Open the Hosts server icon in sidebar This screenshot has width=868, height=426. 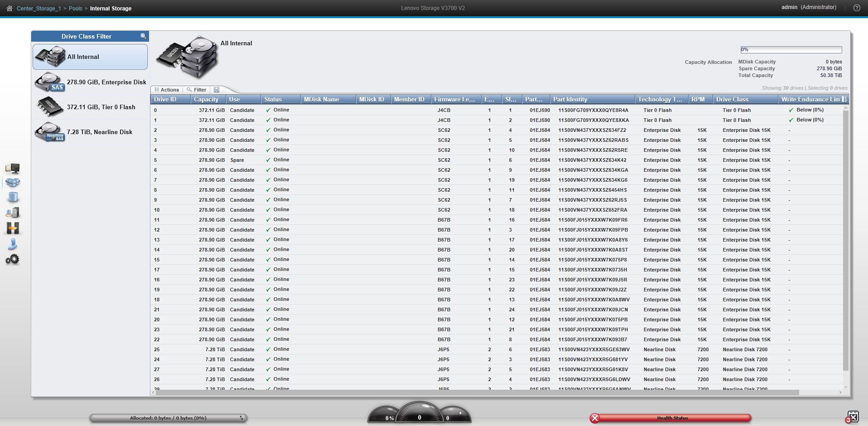[12, 213]
